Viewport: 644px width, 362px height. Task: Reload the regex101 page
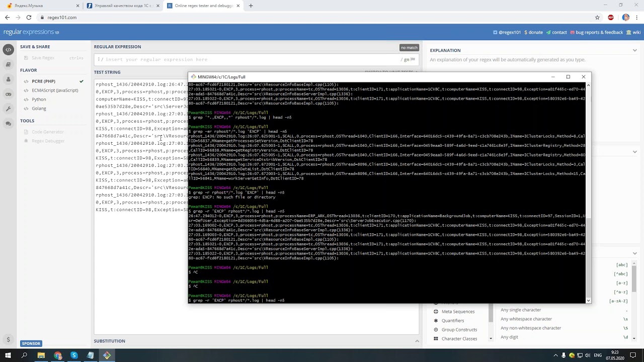(29, 18)
